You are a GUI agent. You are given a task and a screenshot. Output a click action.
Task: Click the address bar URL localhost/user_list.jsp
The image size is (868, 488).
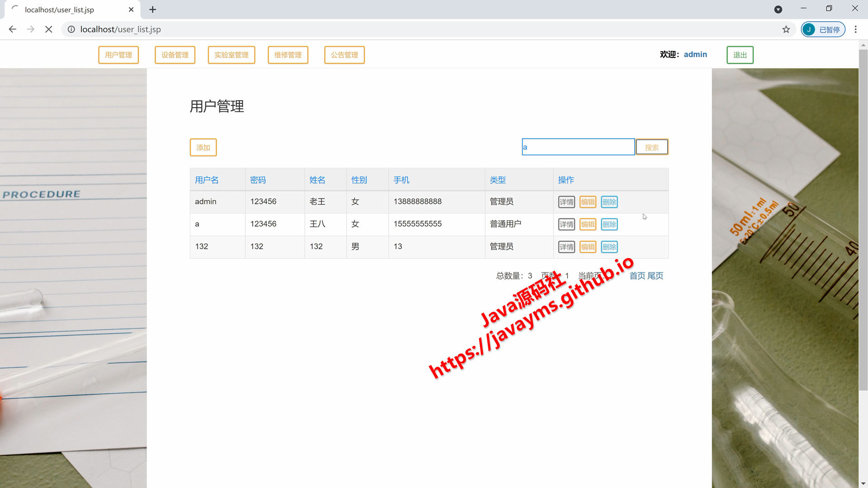coord(120,29)
